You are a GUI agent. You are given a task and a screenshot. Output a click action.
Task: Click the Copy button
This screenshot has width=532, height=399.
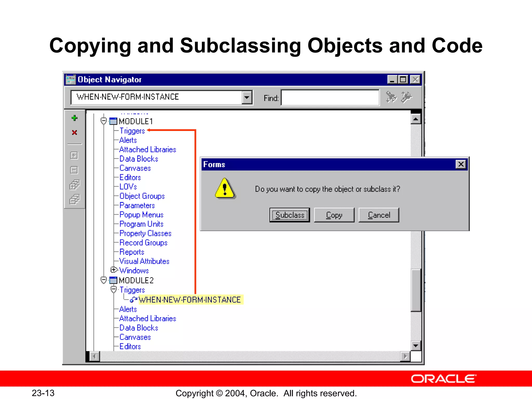point(334,215)
